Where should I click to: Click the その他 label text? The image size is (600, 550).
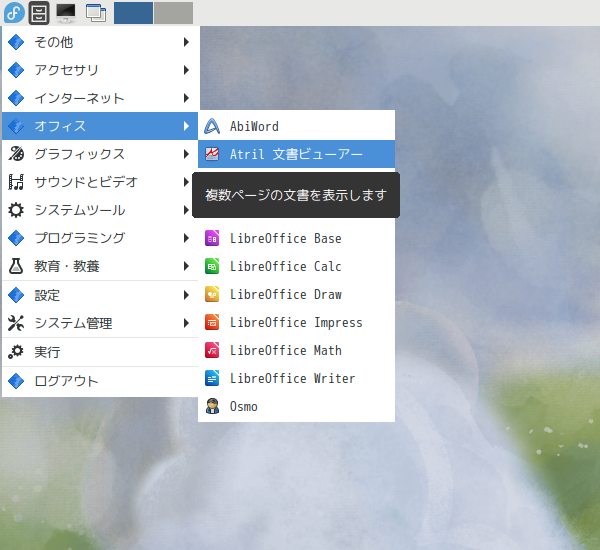click(x=54, y=42)
